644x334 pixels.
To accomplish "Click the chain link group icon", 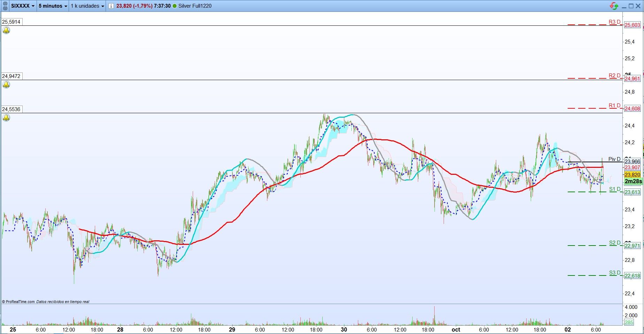I will pyautogui.click(x=6, y=6).
